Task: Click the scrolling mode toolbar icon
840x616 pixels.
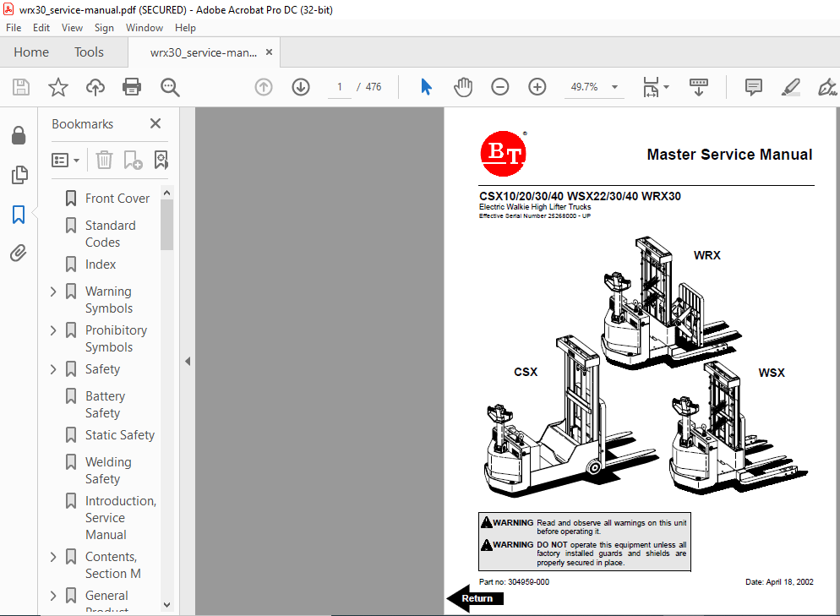Action: pyautogui.click(x=699, y=87)
